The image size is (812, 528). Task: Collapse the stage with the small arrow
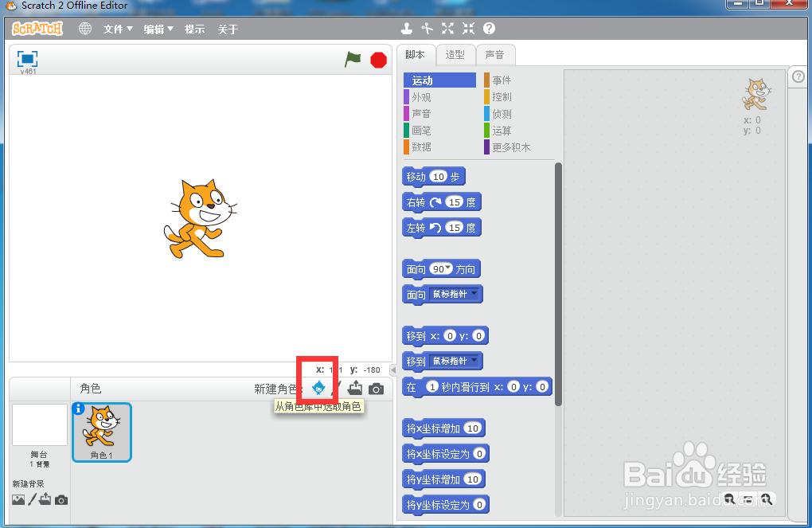click(393, 370)
